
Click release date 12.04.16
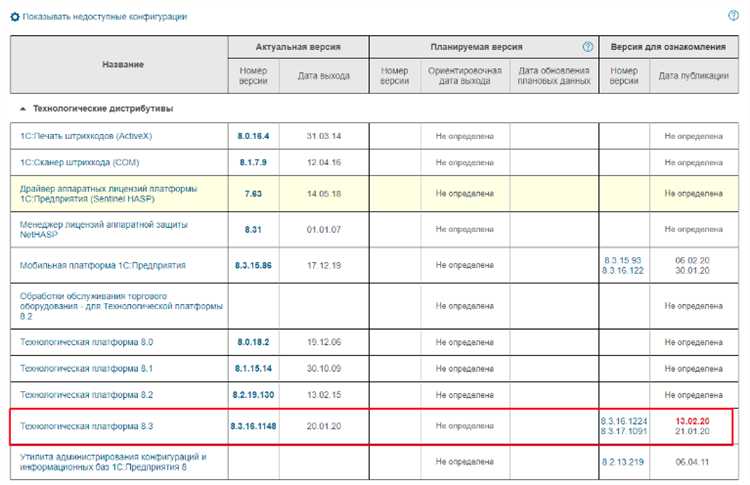pos(324,162)
